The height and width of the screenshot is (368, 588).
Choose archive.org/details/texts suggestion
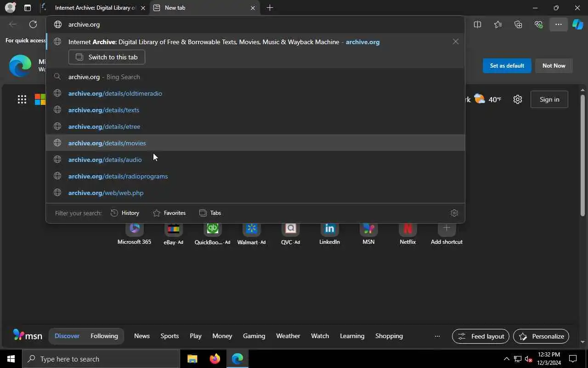point(255,110)
